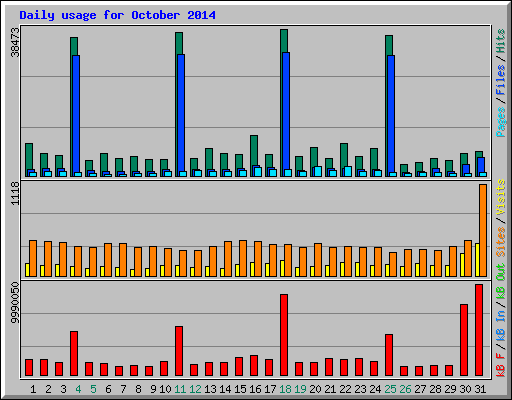Click day 5 on the x-axis
Viewport: 512px width, 400px height.
coord(93,389)
